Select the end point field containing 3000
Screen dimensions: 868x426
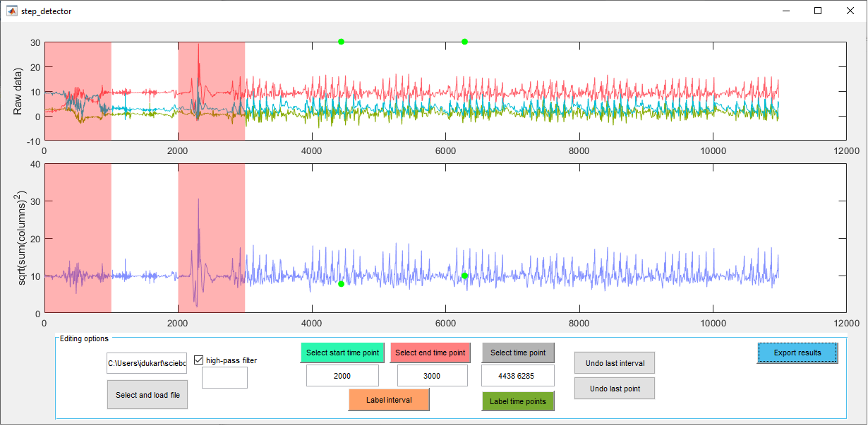pos(431,375)
